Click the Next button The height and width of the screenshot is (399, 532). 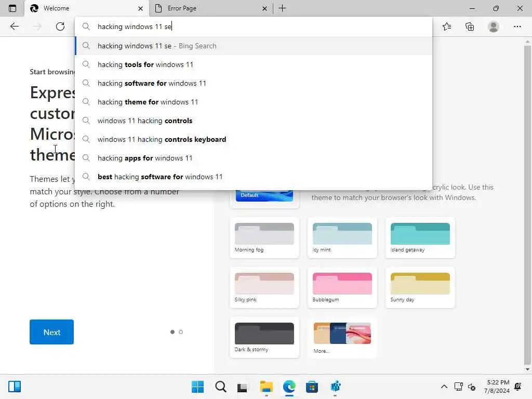[51, 332]
